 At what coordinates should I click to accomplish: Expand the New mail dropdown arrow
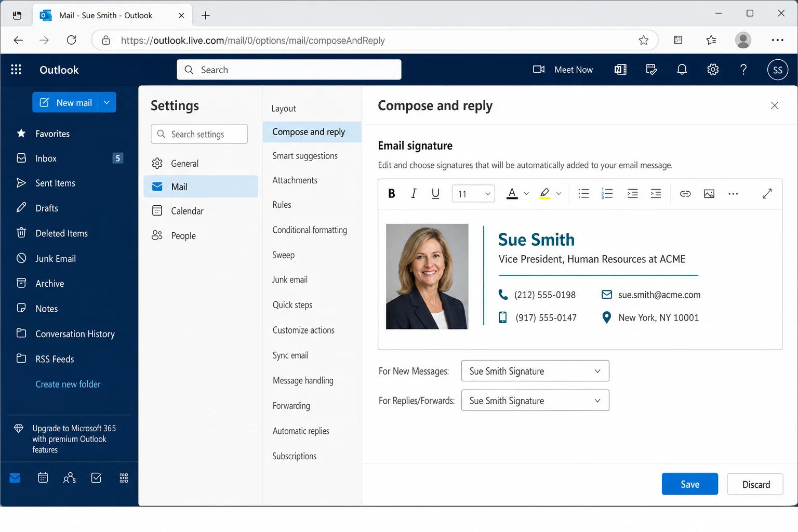[x=107, y=102]
